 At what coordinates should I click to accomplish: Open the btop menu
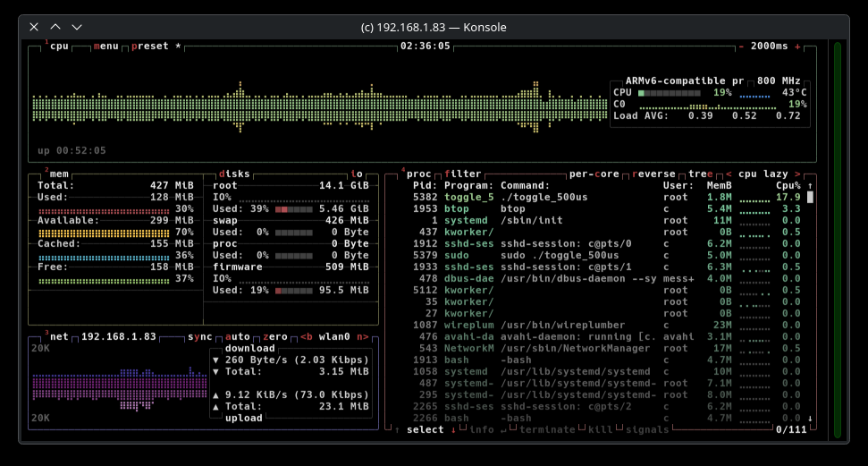(x=105, y=47)
